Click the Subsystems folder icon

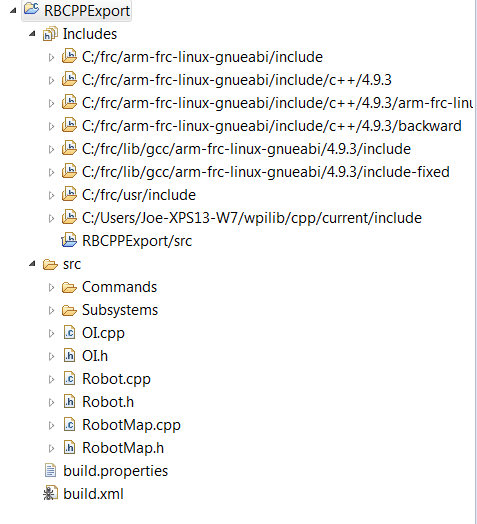pos(69,310)
